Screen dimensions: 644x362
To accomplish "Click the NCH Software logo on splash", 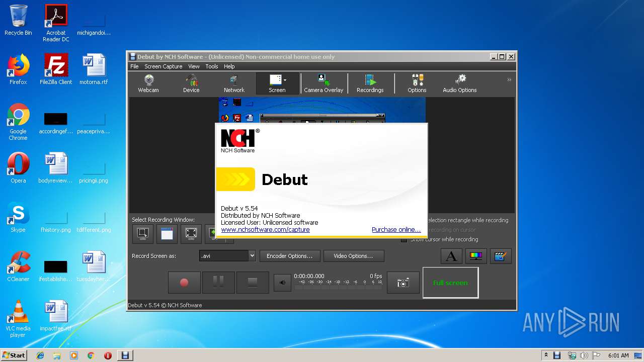I will tap(240, 140).
